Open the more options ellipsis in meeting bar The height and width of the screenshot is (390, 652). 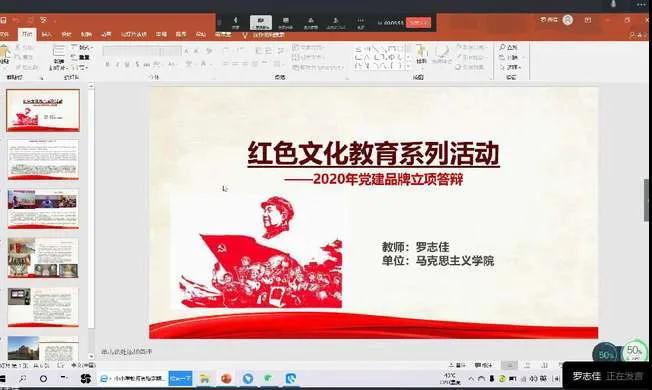point(361,22)
